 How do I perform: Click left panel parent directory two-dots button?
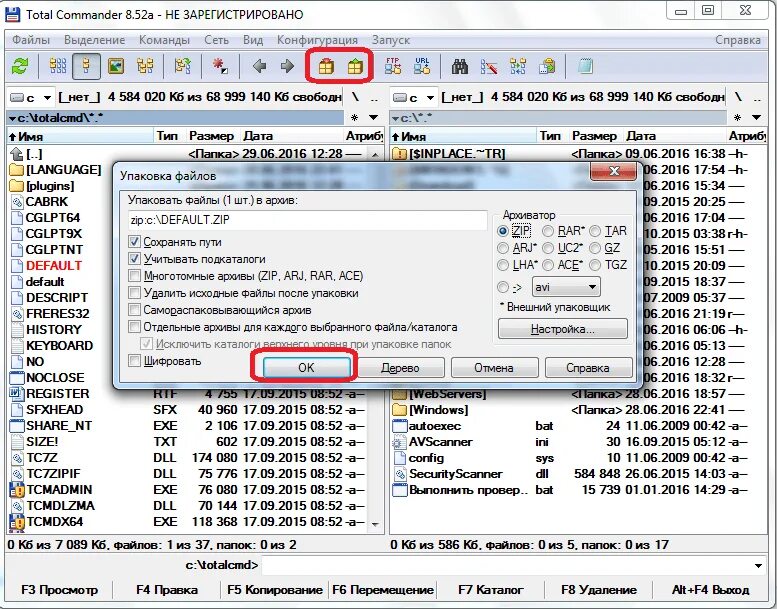[x=375, y=98]
